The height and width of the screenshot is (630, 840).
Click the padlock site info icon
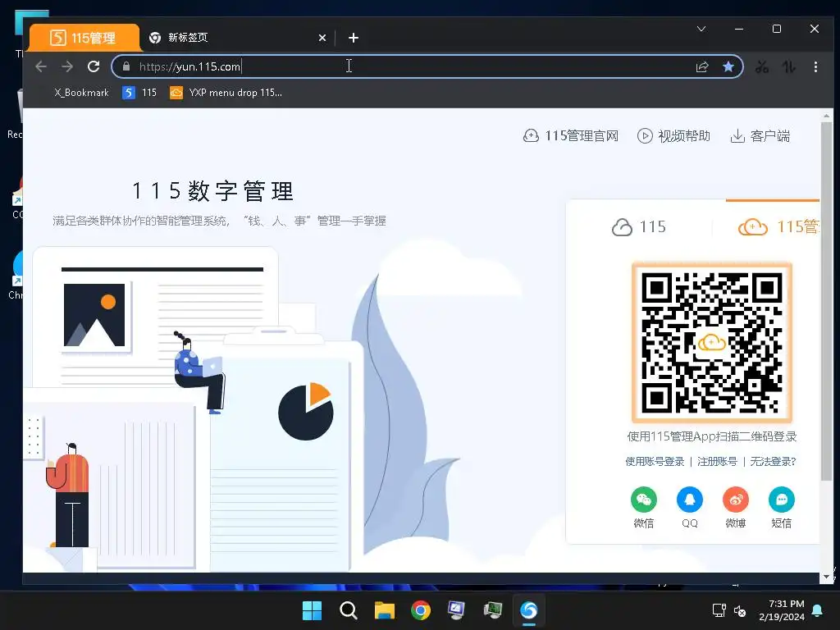126,66
